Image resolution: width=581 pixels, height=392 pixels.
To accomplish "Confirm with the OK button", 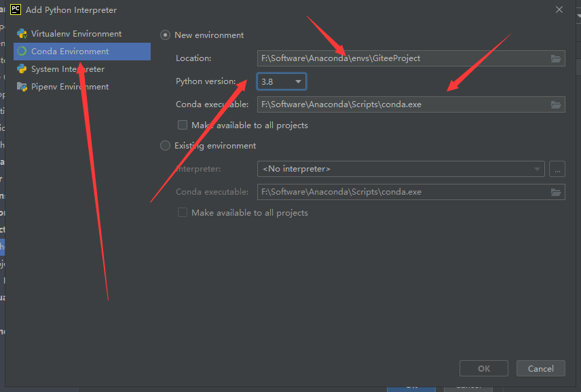I will coord(483,368).
